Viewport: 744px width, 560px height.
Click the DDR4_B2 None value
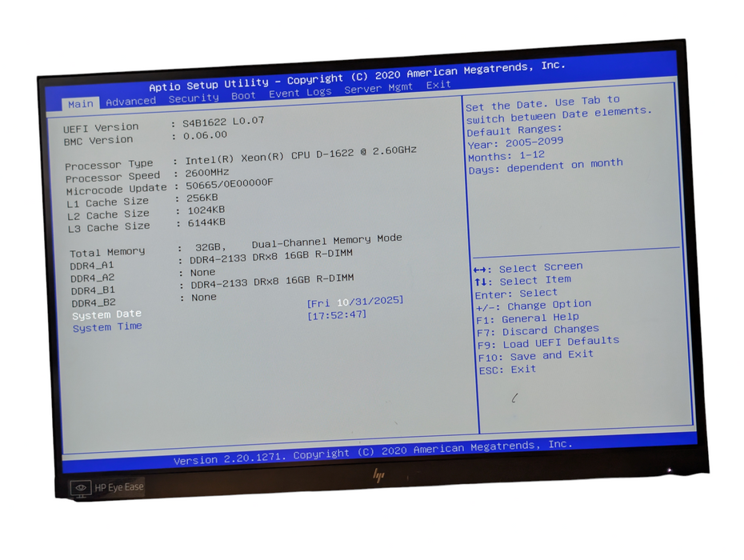coord(204,298)
